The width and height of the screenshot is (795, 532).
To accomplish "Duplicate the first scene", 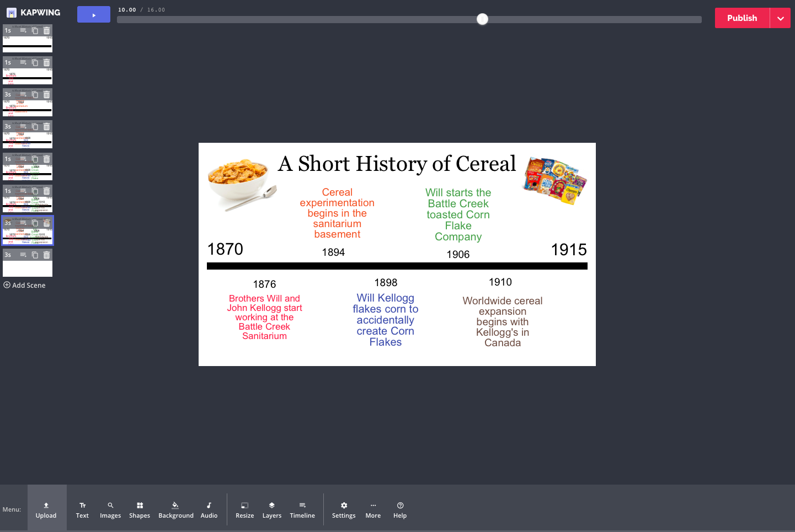I will [35, 31].
